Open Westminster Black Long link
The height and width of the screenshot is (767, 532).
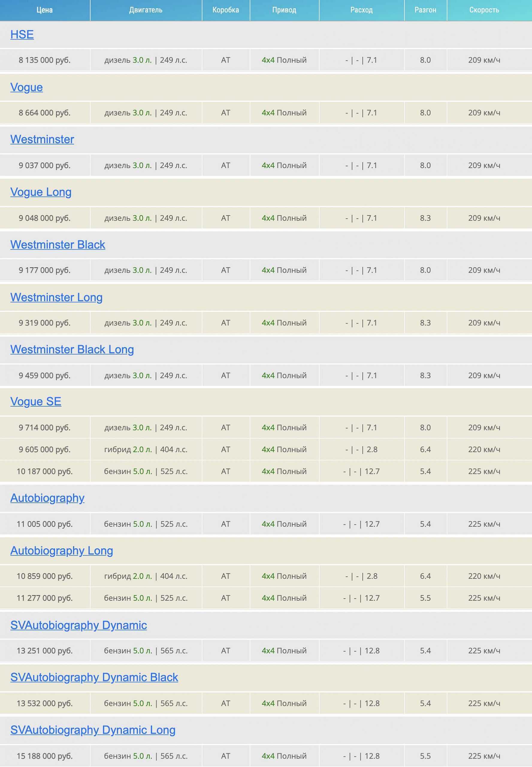point(72,349)
